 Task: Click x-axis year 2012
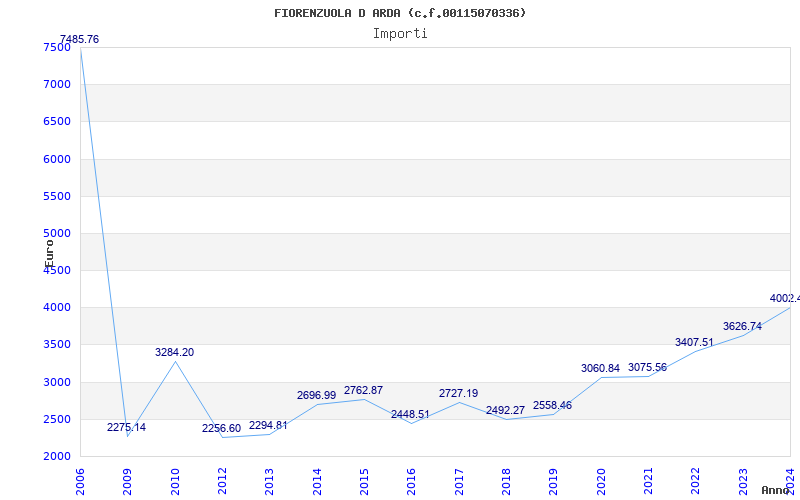pos(222,482)
